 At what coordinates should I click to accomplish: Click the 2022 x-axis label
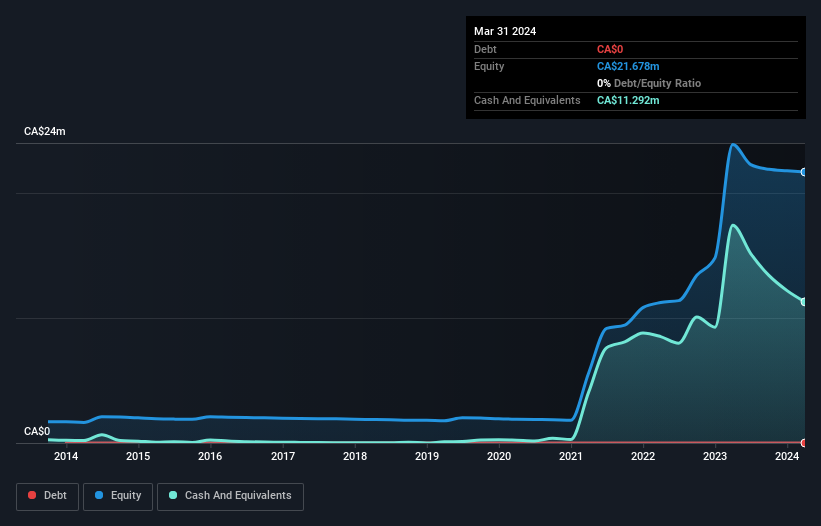[x=643, y=456]
